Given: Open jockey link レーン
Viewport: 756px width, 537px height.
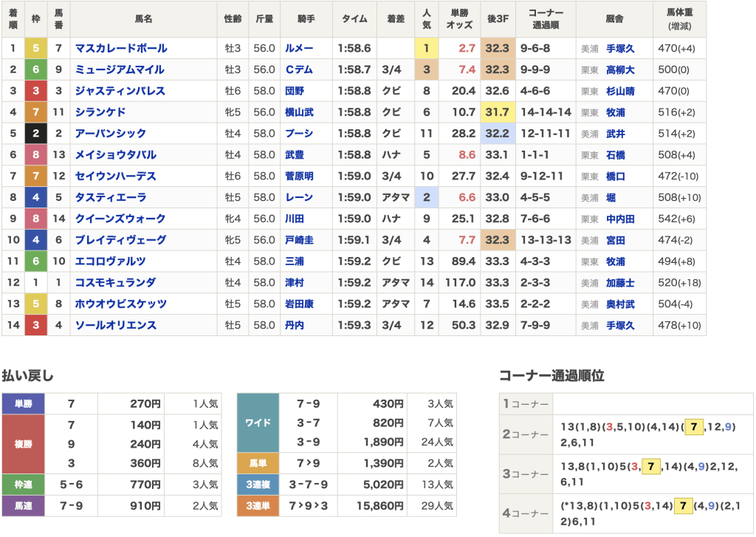Looking at the screenshot, I should [x=299, y=197].
